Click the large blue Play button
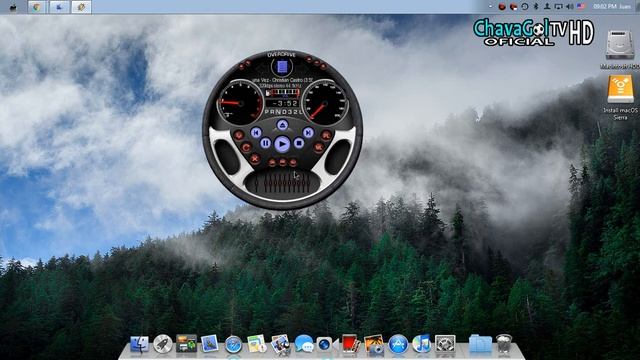The width and height of the screenshot is (640, 360). 282,144
